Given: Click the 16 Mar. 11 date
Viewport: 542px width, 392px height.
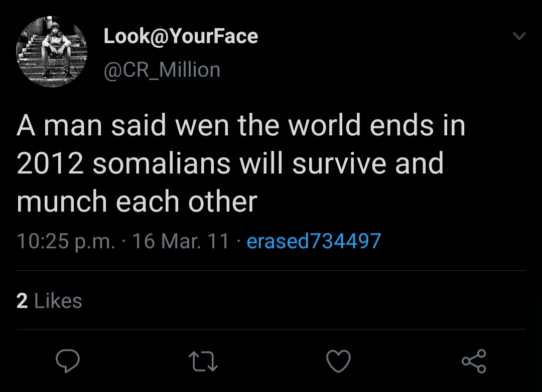Looking at the screenshot, I should click(x=181, y=241).
